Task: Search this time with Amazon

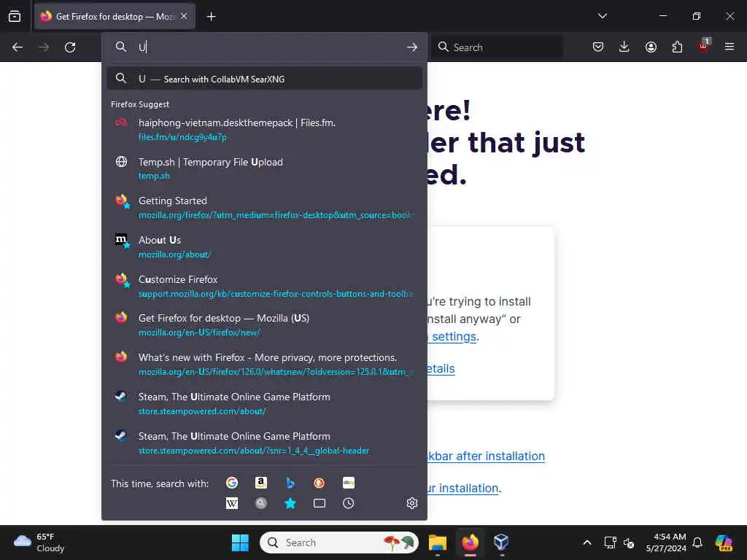Action: tap(261, 483)
